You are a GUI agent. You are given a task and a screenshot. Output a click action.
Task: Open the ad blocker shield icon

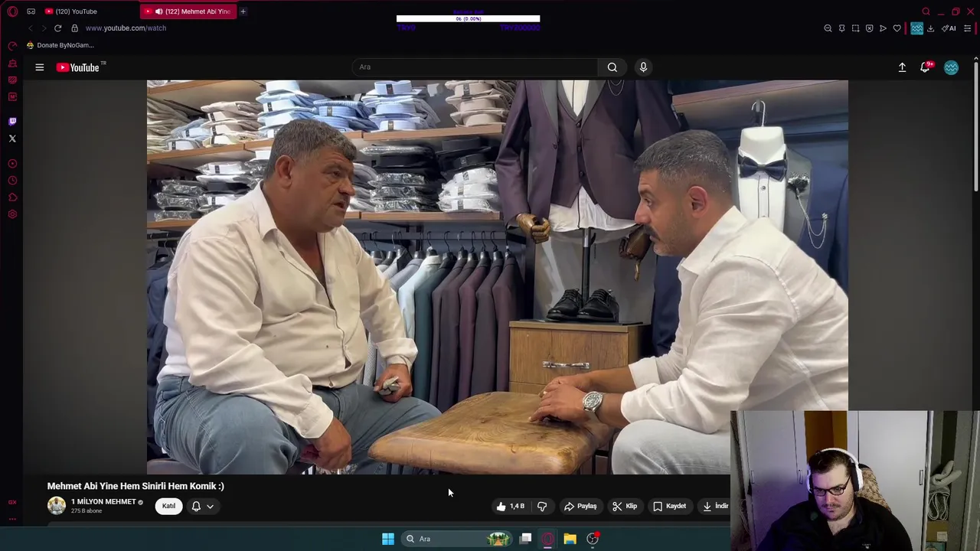point(869,28)
